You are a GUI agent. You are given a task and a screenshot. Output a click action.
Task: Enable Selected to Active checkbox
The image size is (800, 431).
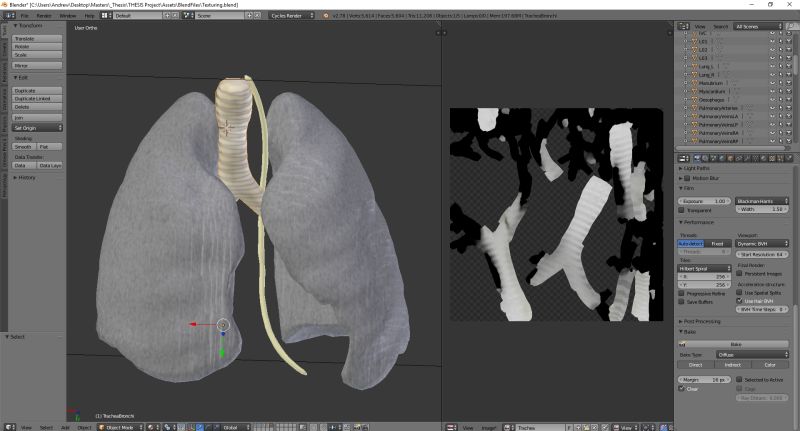(739, 379)
